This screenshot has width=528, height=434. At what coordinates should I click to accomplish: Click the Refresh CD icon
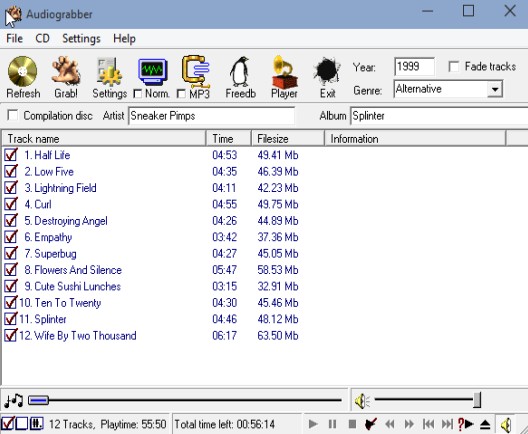point(23,71)
